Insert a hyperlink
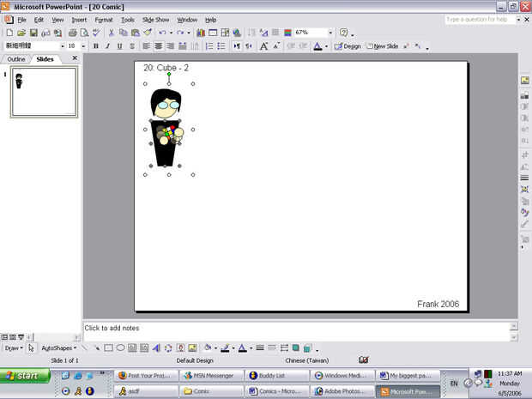The width and height of the screenshot is (532, 399). tap(237, 33)
